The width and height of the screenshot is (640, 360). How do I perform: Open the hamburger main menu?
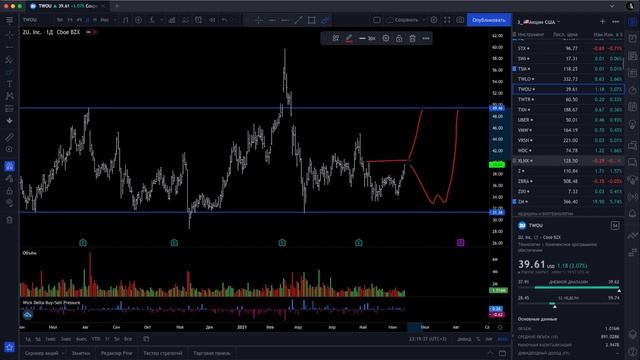tap(9, 20)
